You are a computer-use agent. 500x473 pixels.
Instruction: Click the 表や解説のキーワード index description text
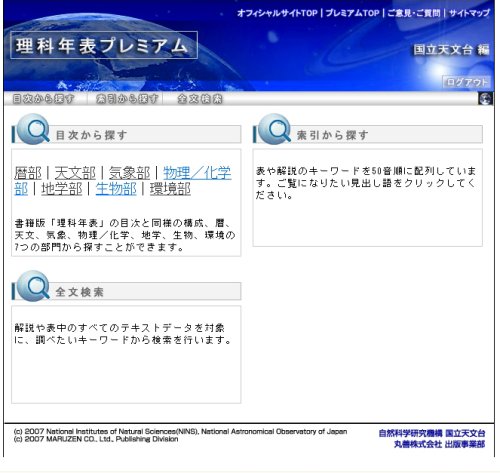tap(366, 183)
